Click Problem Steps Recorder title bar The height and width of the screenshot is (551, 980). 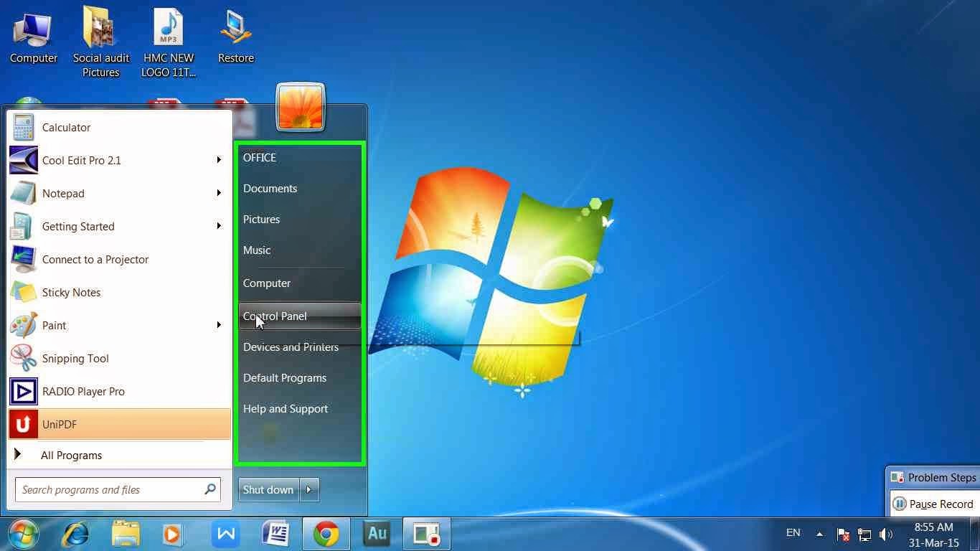click(933, 478)
